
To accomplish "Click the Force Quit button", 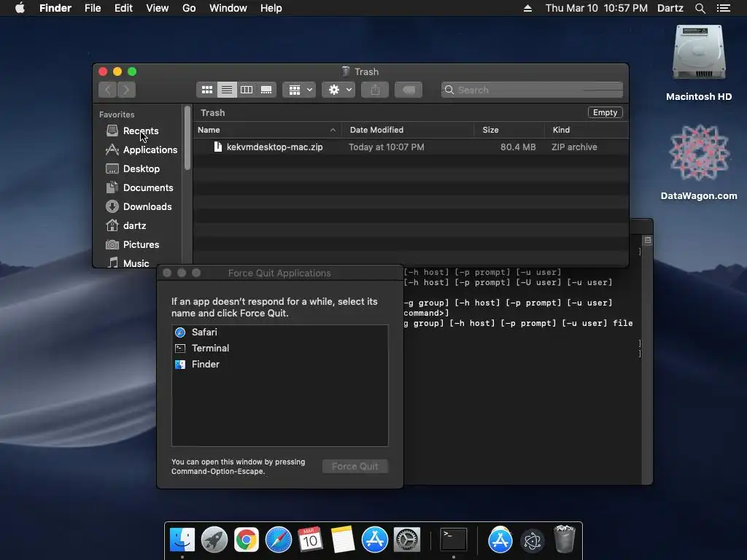I will (x=355, y=466).
